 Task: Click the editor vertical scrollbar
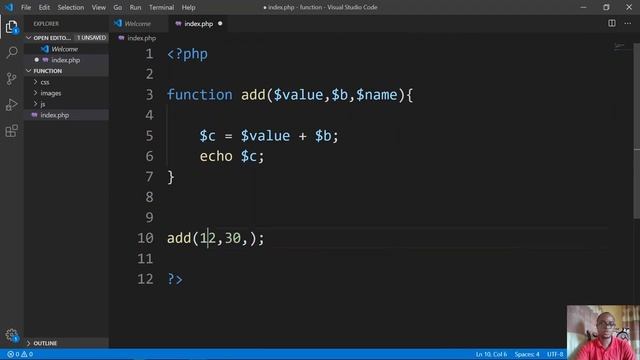click(x=636, y=131)
